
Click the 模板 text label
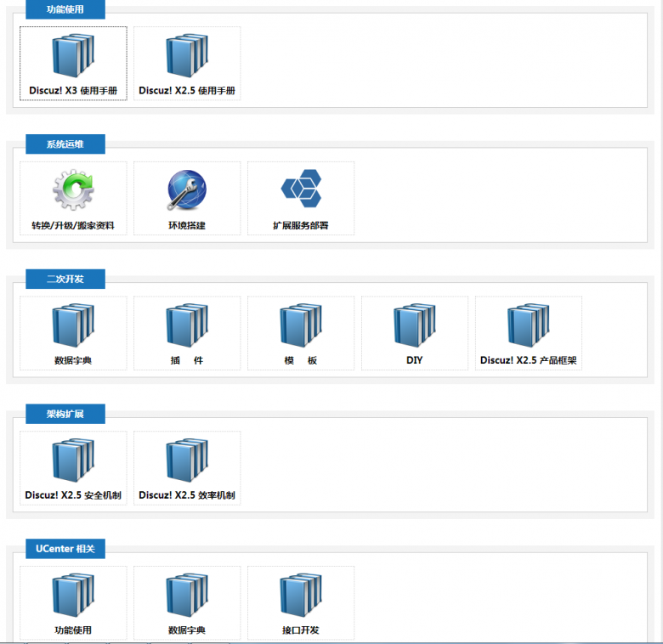tap(301, 360)
